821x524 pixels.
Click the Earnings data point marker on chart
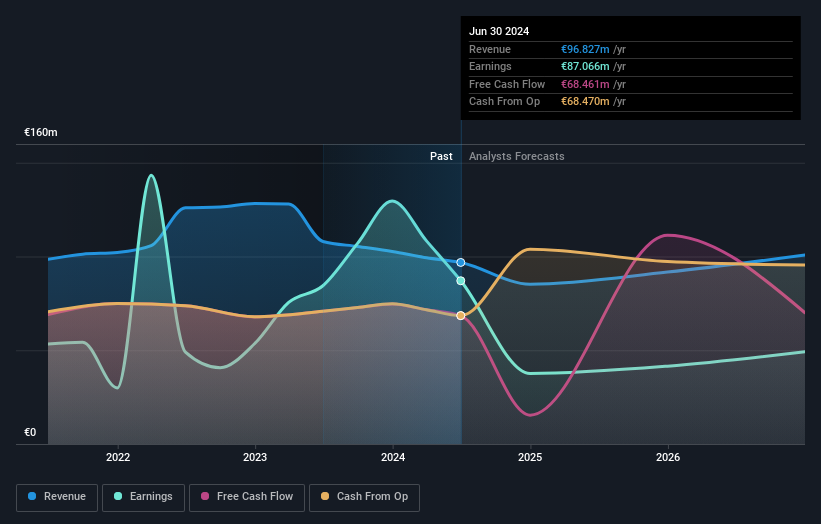click(461, 281)
